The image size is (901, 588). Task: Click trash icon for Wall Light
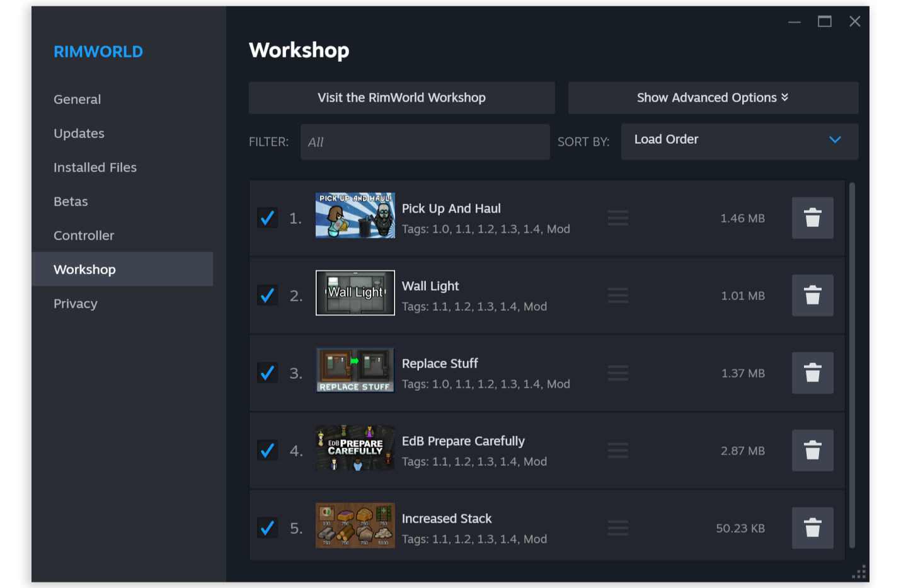pyautogui.click(x=812, y=296)
